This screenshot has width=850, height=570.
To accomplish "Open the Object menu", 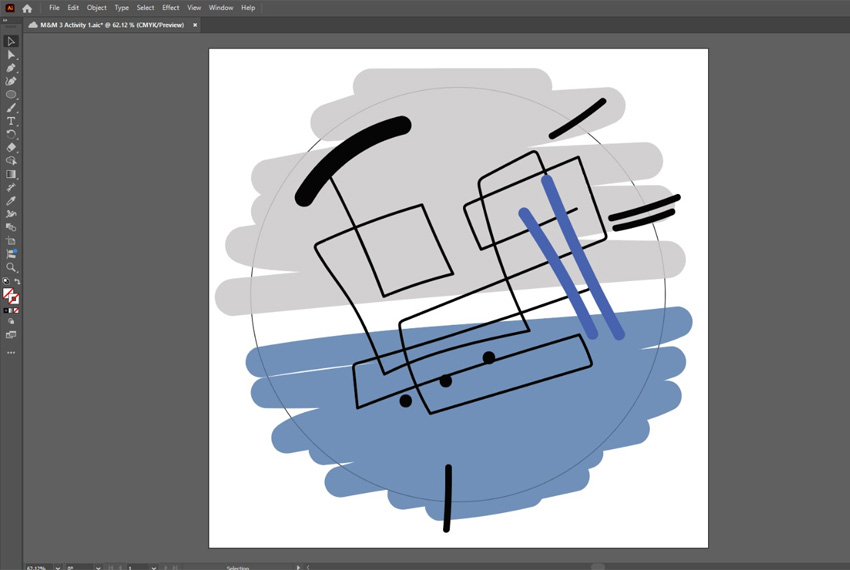I will click(x=96, y=8).
